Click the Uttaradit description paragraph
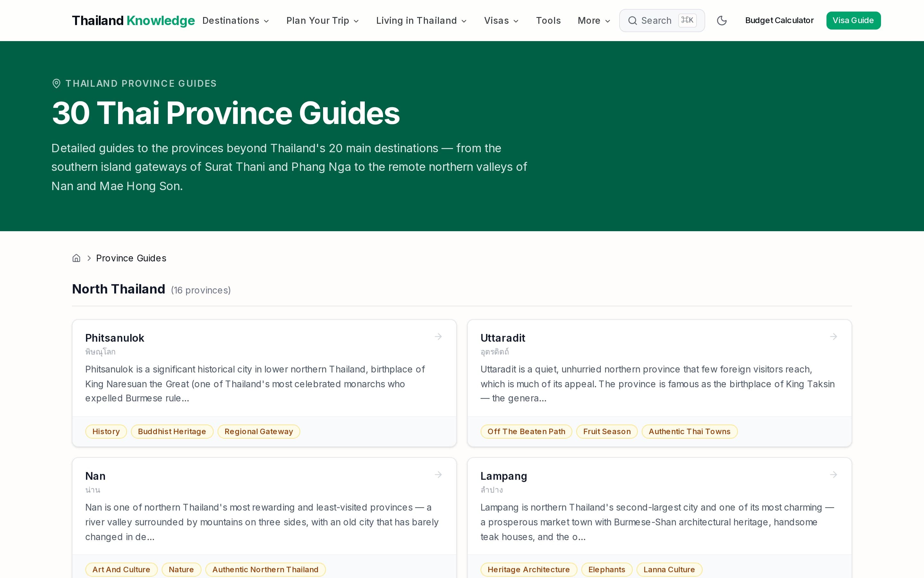Viewport: 924px width, 578px height. click(657, 384)
